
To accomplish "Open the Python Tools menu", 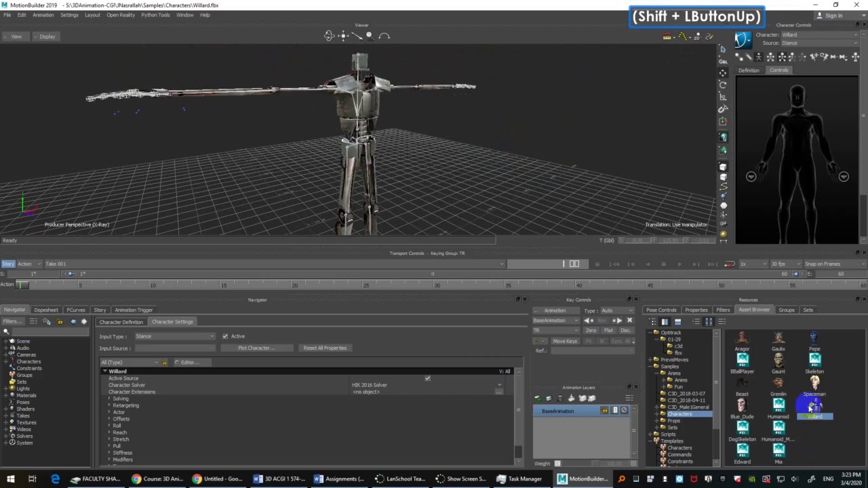I will pos(155,15).
